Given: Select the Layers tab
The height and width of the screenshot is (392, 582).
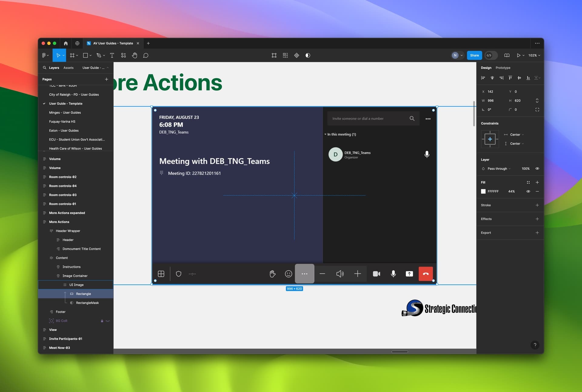Looking at the screenshot, I should 54,68.
